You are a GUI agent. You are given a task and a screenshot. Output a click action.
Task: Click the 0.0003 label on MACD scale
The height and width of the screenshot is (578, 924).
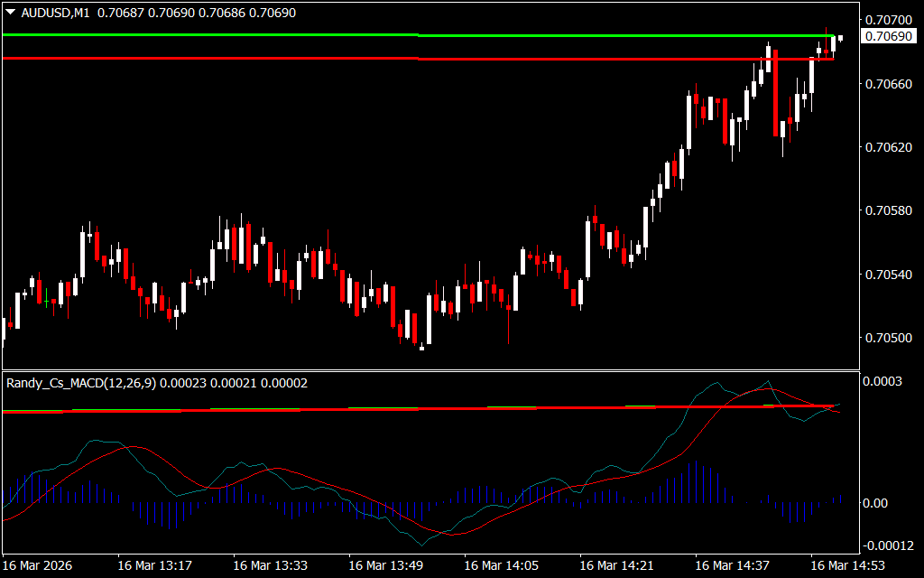coord(884,383)
